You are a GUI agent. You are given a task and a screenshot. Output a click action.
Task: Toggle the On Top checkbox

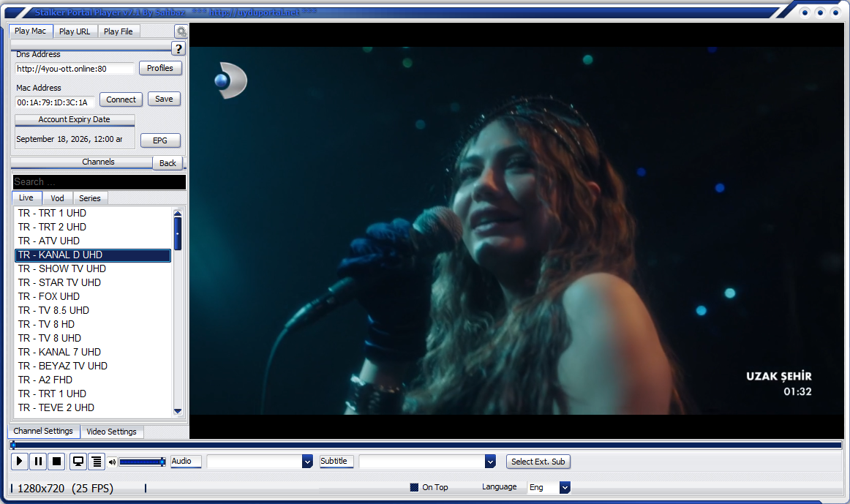point(414,487)
